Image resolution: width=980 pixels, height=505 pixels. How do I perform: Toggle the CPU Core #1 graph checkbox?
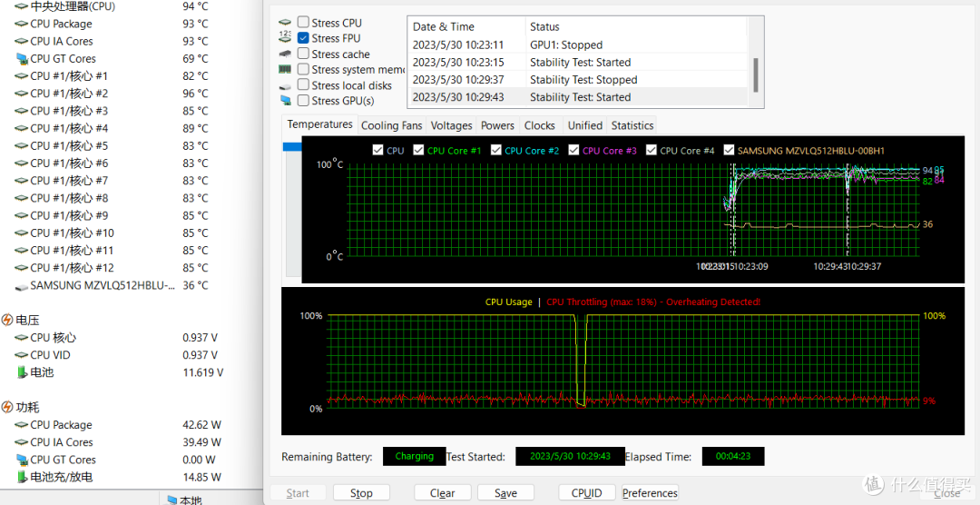point(418,150)
